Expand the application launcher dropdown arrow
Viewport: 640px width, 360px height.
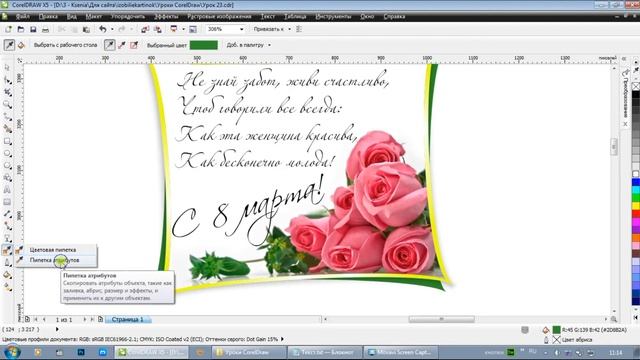(183, 29)
